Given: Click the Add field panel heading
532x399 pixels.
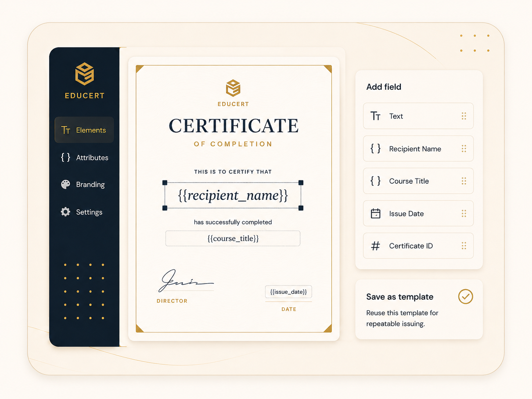Looking at the screenshot, I should [x=384, y=87].
